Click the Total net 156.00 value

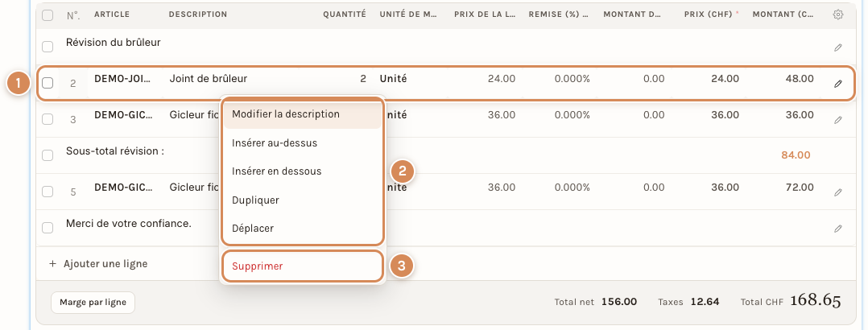coord(619,302)
